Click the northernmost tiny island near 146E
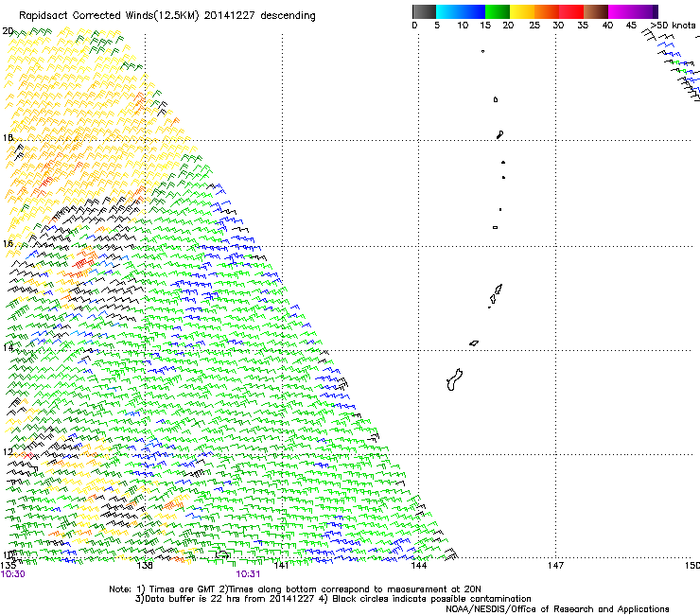 [482, 51]
